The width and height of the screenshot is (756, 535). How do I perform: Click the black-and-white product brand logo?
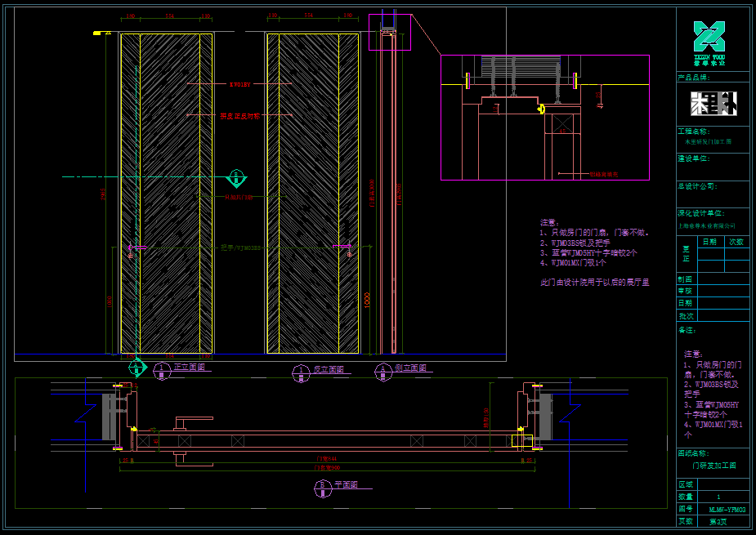click(713, 103)
